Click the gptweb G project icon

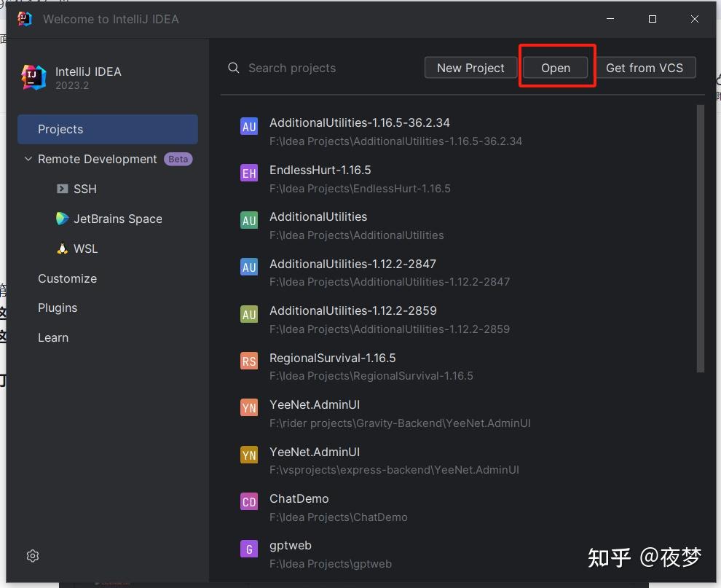click(x=249, y=548)
